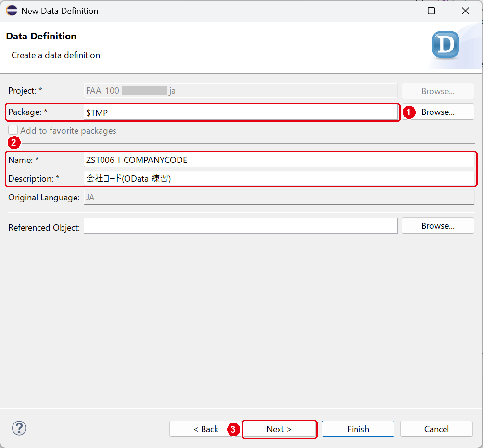Click the help question mark icon
Screen dimensions: 483x448
pos(19,428)
